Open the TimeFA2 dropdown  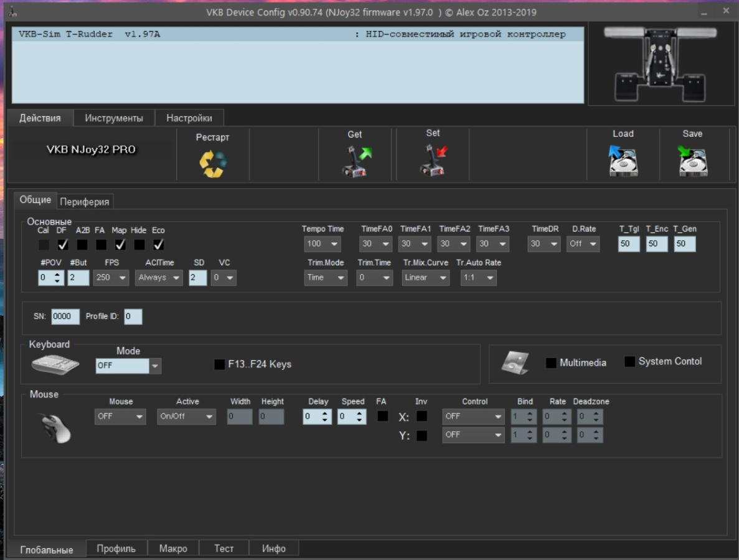(x=454, y=243)
